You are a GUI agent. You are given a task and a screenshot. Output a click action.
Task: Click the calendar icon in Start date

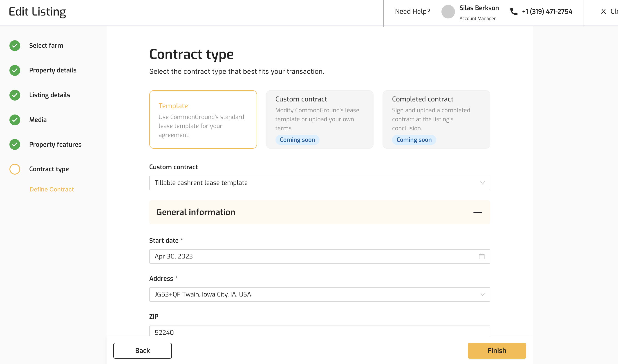[x=481, y=256]
